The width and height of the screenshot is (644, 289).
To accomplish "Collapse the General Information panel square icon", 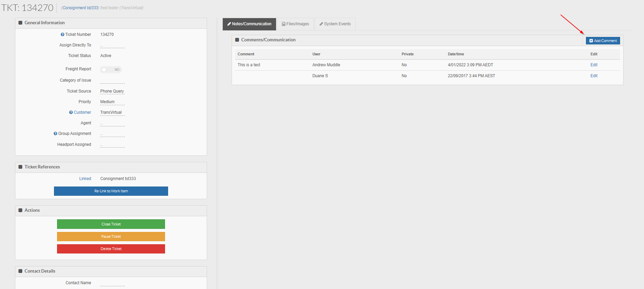I will (20, 23).
